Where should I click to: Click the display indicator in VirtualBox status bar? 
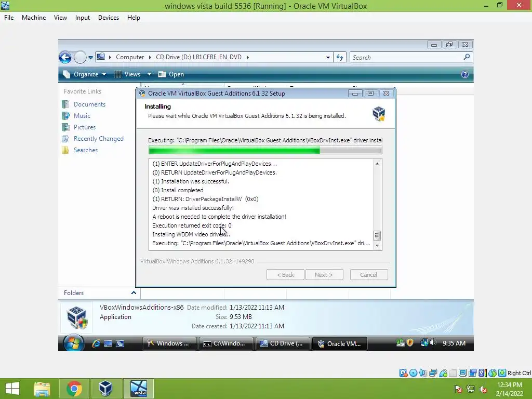[462, 373]
